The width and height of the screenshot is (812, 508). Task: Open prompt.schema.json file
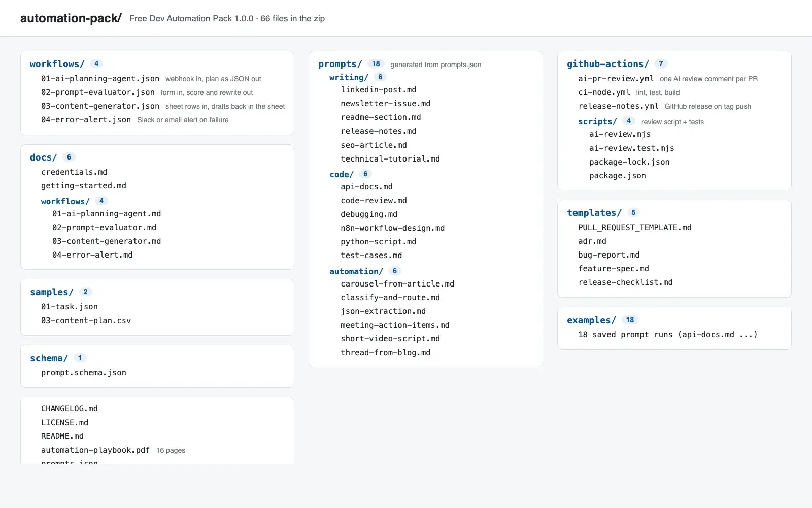click(84, 373)
